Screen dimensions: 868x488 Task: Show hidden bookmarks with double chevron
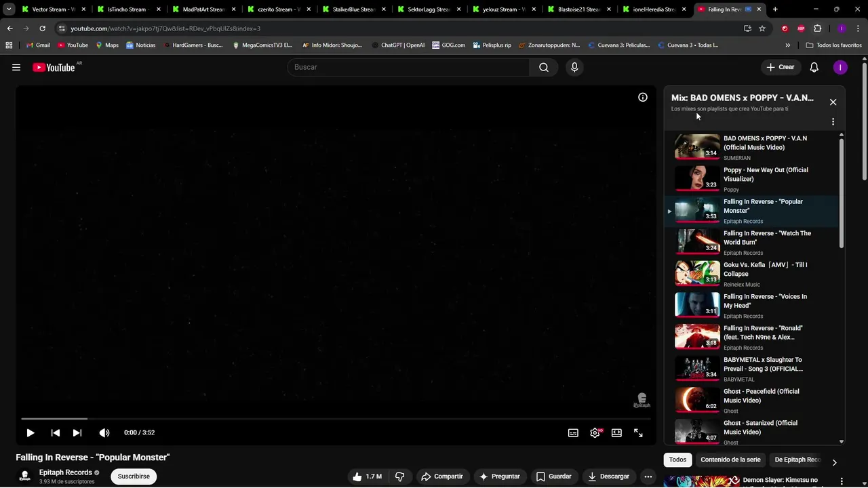pos(788,45)
